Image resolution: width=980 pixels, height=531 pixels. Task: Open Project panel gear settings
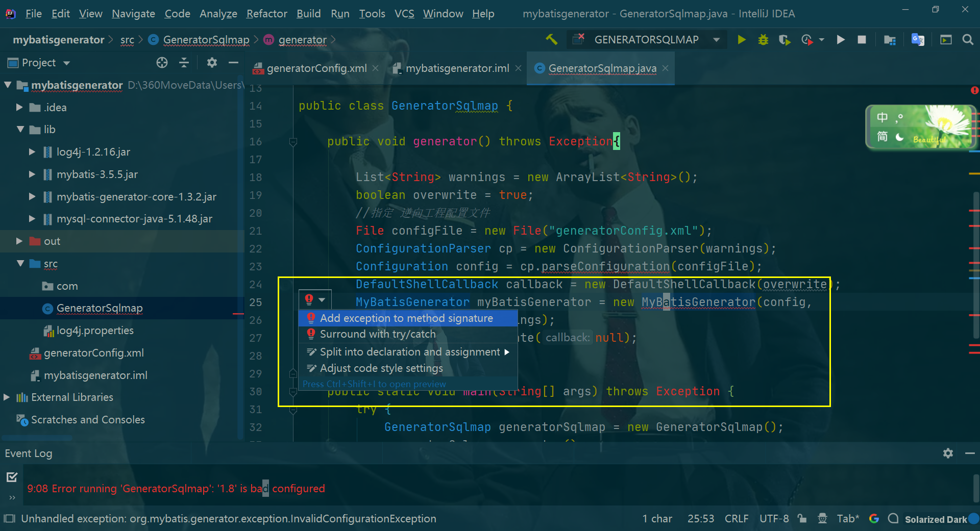tap(212, 62)
